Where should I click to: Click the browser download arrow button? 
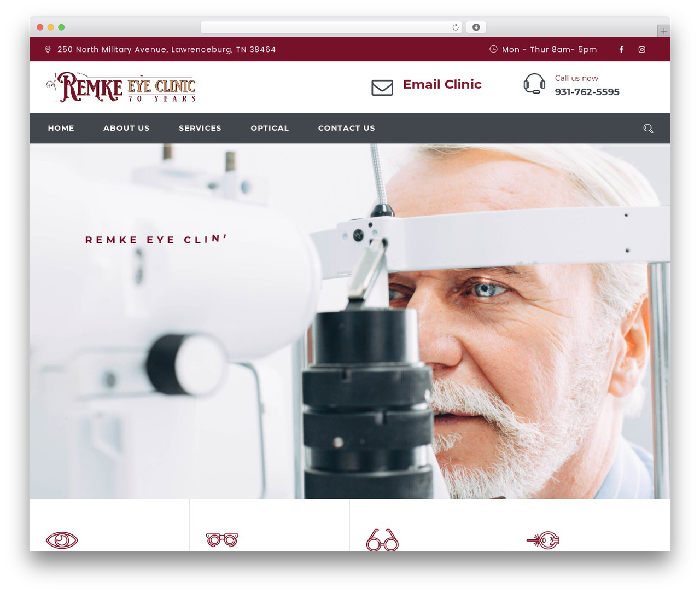click(x=476, y=27)
